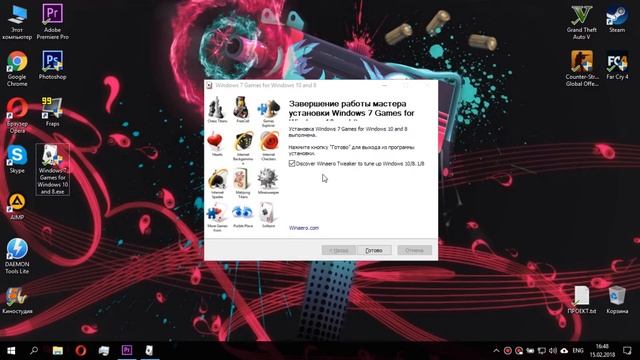Viewport: 640px width, 360px height.
Task: Expand hidden system tray icons
Action: pos(496,351)
